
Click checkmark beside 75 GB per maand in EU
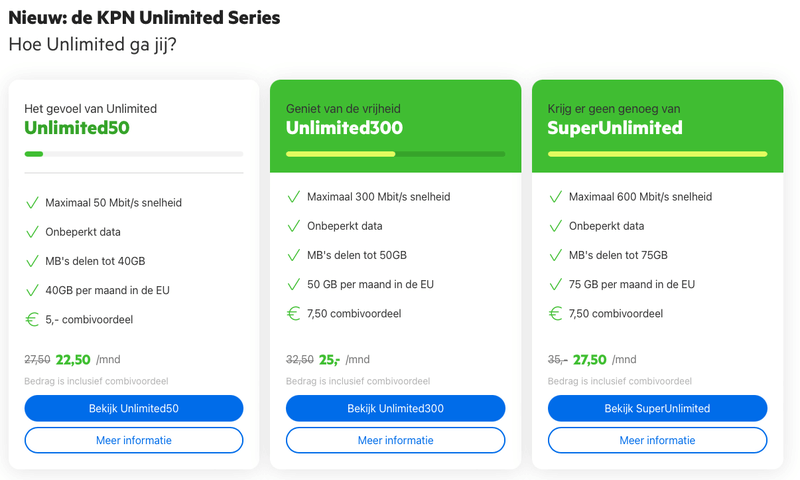point(556,284)
